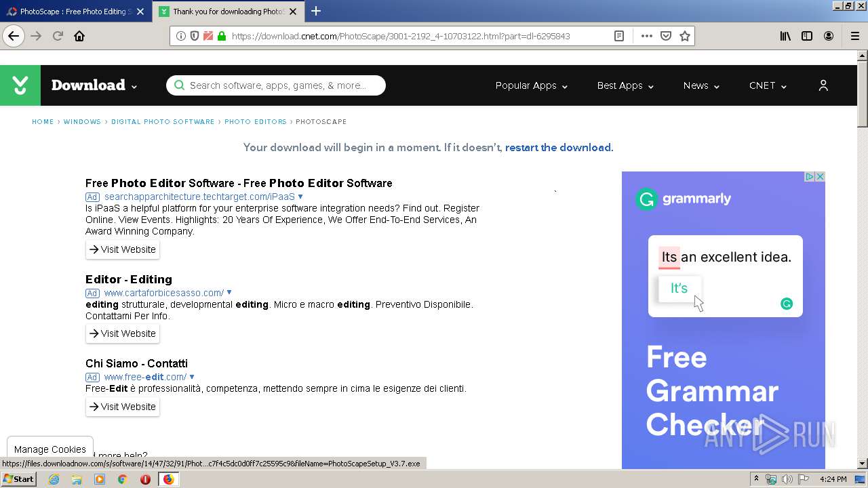Open ad options arrow beside techtarget URL
The height and width of the screenshot is (488, 868).
(300, 197)
